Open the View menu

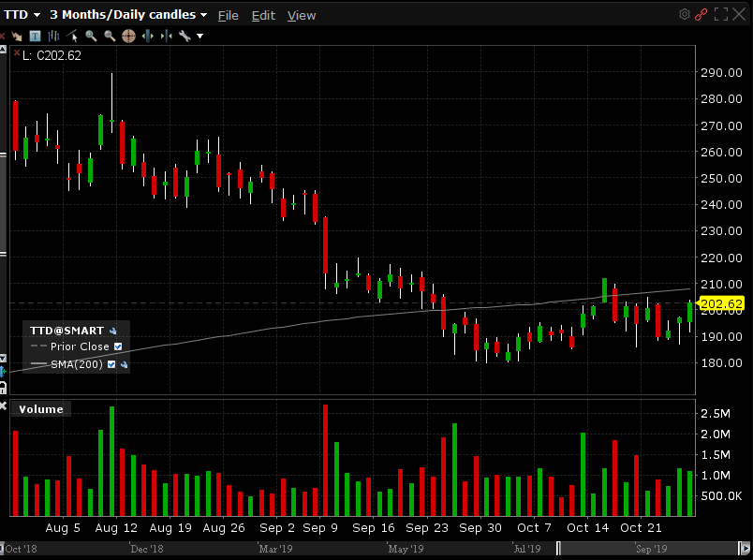tap(301, 15)
